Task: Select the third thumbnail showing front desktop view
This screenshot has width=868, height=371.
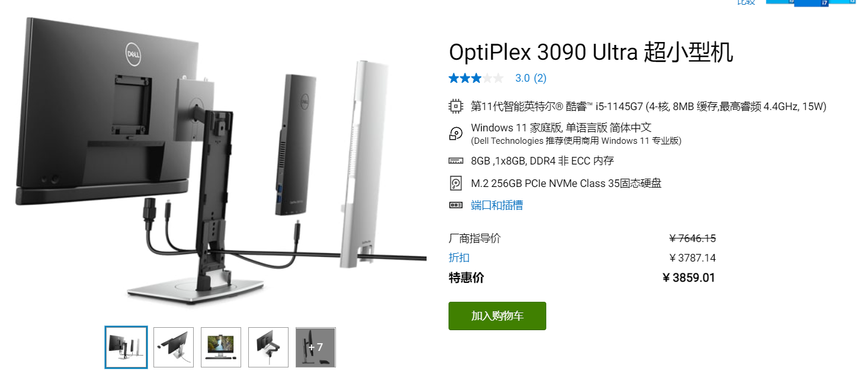Action: (x=221, y=347)
